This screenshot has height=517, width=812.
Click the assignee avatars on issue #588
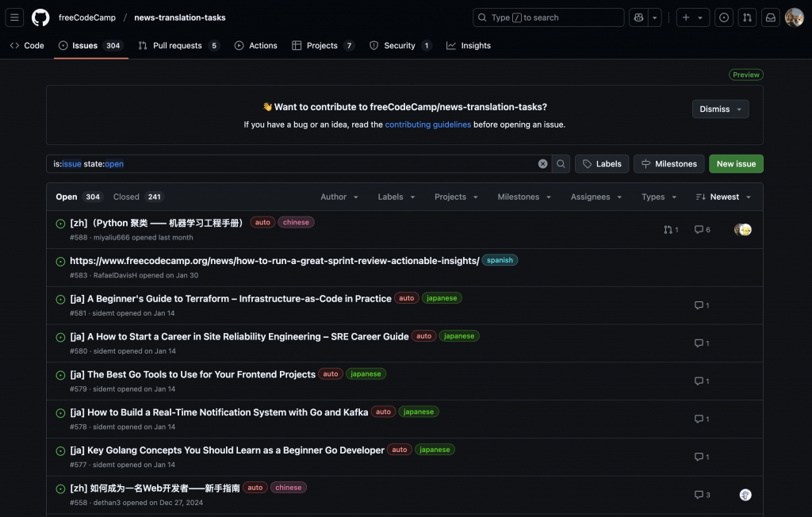click(742, 229)
